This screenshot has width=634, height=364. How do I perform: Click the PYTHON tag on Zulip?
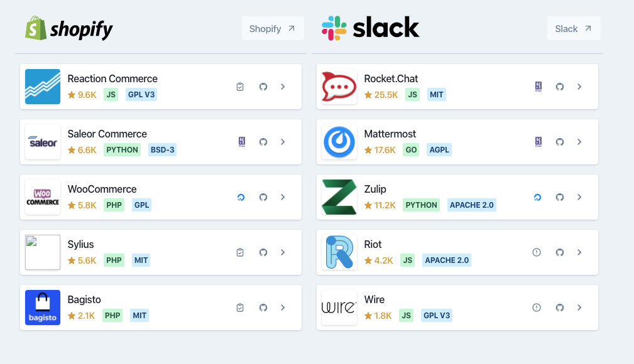[421, 205]
